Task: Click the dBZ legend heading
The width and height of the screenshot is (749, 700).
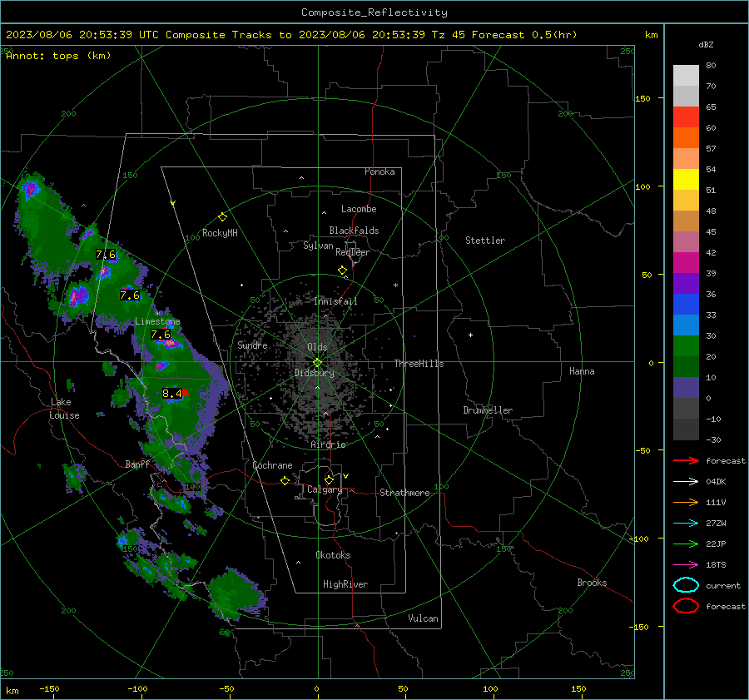Action: coord(706,44)
